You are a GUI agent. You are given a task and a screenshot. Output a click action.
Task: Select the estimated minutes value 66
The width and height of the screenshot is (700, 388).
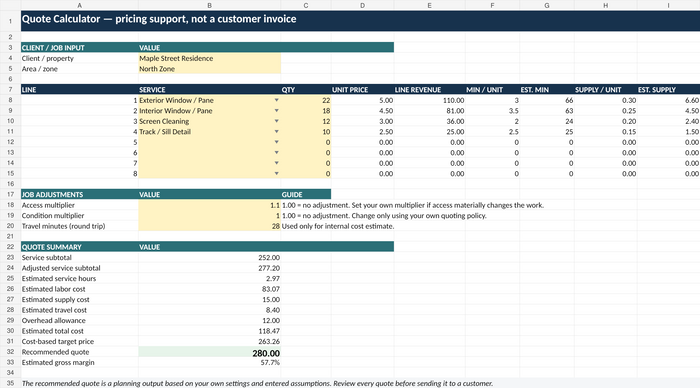coord(546,100)
